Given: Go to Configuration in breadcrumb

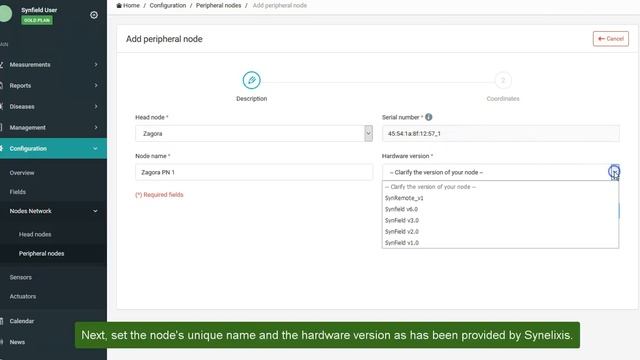Looking at the screenshot, I should 167,5.
